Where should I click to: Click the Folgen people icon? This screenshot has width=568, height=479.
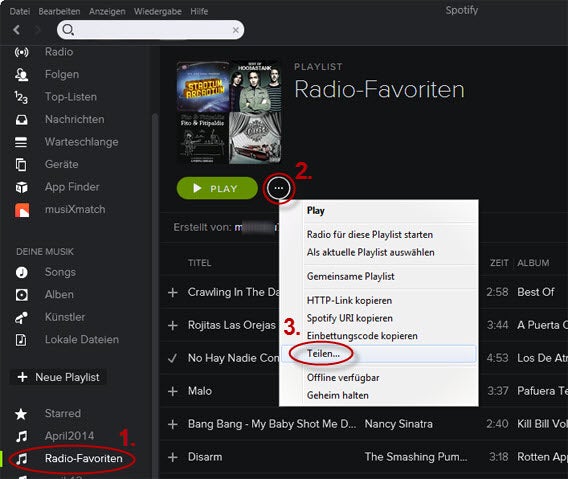(x=21, y=75)
